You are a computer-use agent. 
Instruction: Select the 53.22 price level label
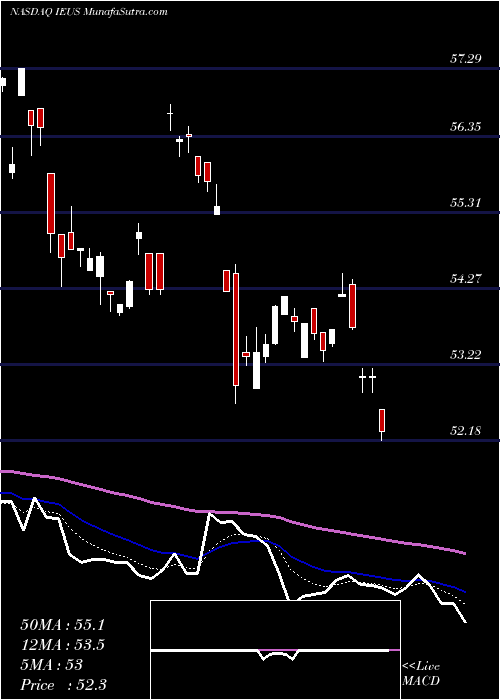pos(465,355)
